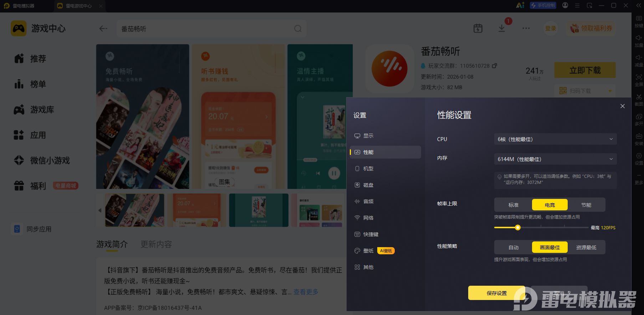Open the 多开 multi-instance tool
Image resolution: width=644 pixels, height=315 pixels.
pos(639,120)
